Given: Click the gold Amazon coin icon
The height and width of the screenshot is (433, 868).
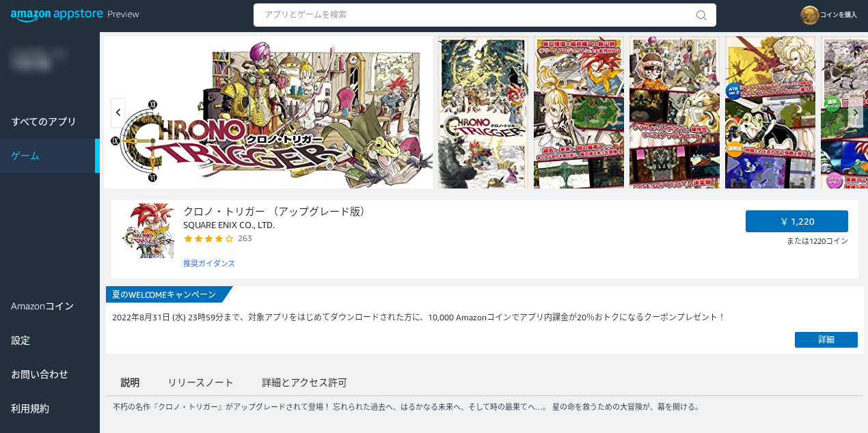Looking at the screenshot, I should click(810, 15).
